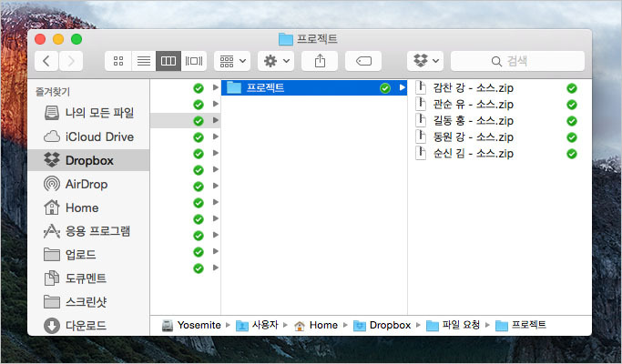The height and width of the screenshot is (364, 622).
Task: Open 스크린샷 folder in sidebar
Action: 88,302
